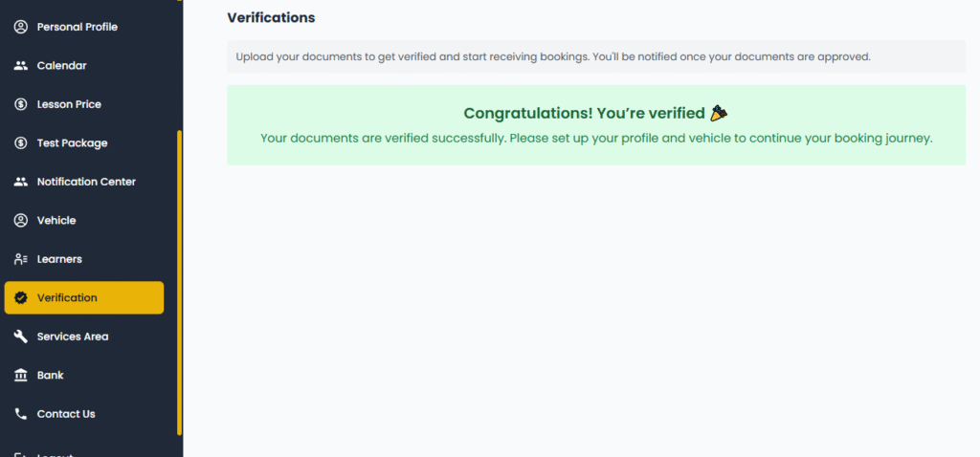Go to the Calendar page

[61, 66]
